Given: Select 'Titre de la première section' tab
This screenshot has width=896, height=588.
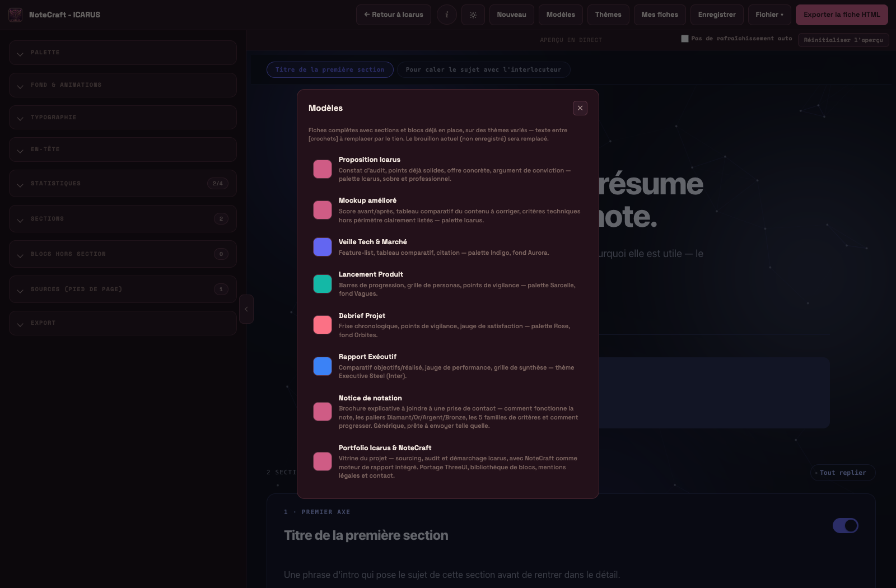Looking at the screenshot, I should tap(330, 69).
